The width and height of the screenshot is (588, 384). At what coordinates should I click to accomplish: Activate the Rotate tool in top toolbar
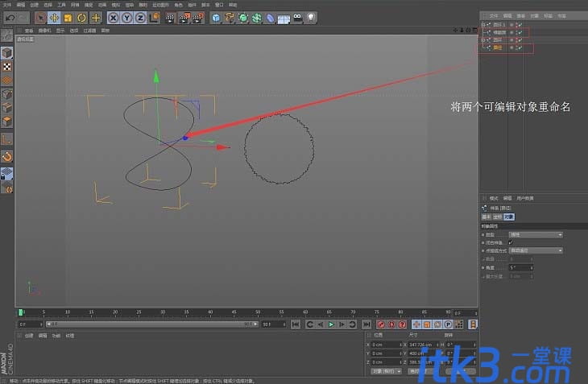[x=81, y=18]
